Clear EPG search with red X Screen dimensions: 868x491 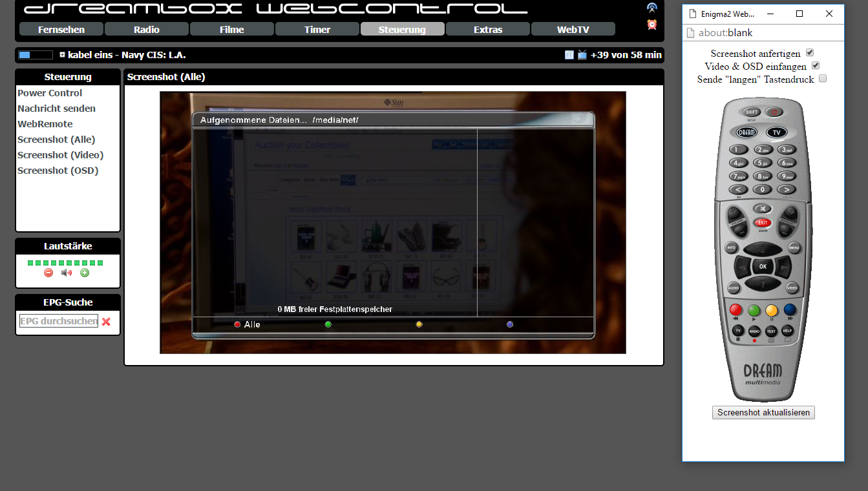[106, 322]
